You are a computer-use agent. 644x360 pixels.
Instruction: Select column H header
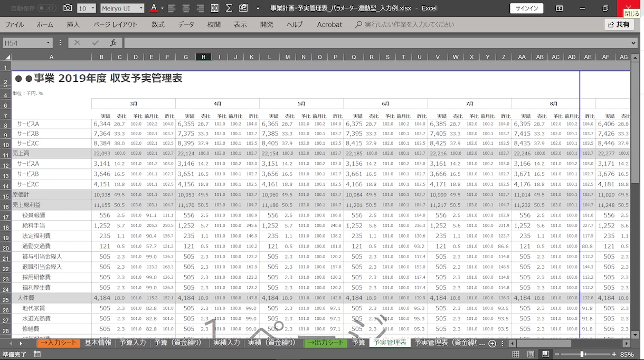204,57
